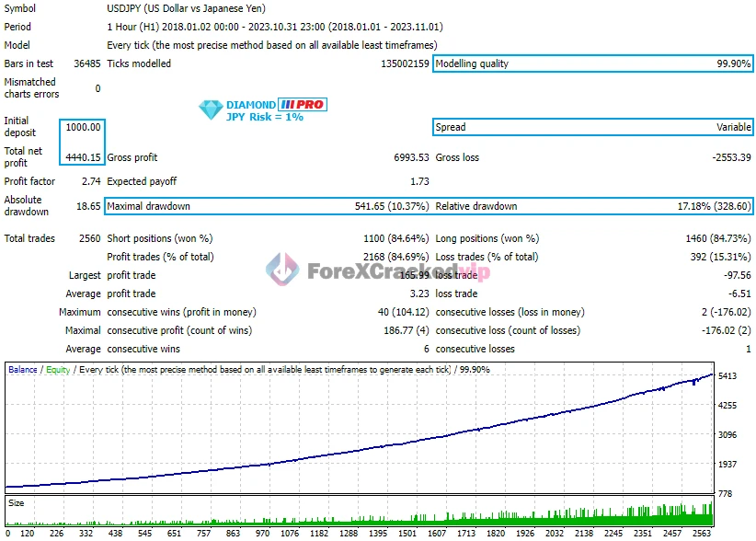Screen dimensions: 756x541
Task: Click the blue diamond icon
Action: click(211, 109)
